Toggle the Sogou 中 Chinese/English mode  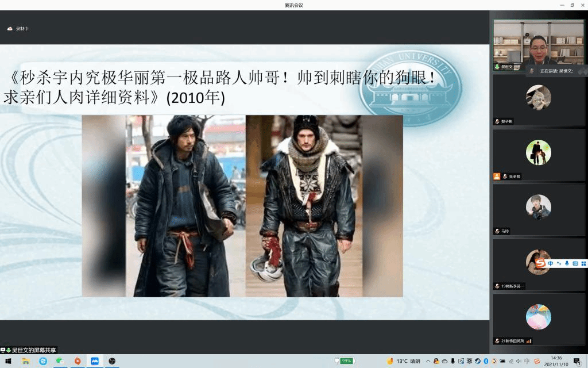[x=550, y=263]
